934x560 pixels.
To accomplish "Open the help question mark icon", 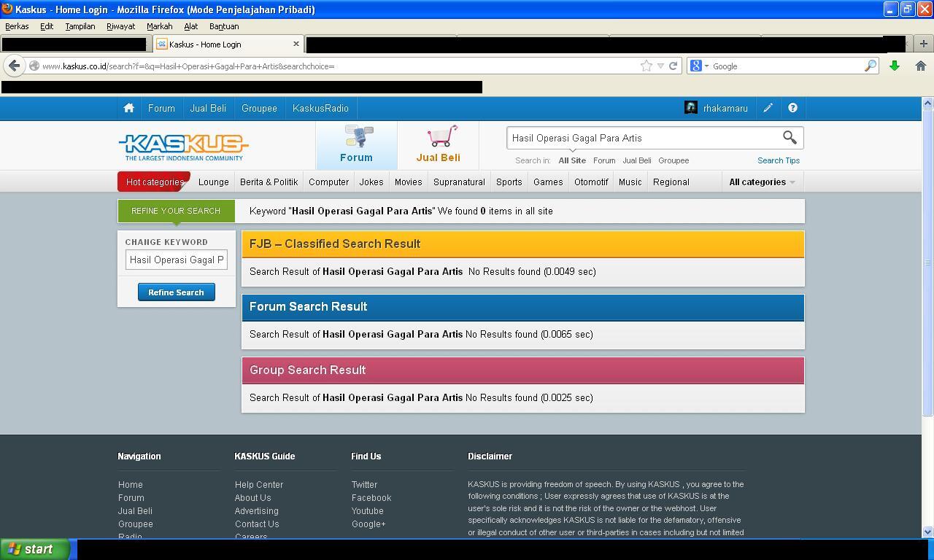I will tap(792, 108).
